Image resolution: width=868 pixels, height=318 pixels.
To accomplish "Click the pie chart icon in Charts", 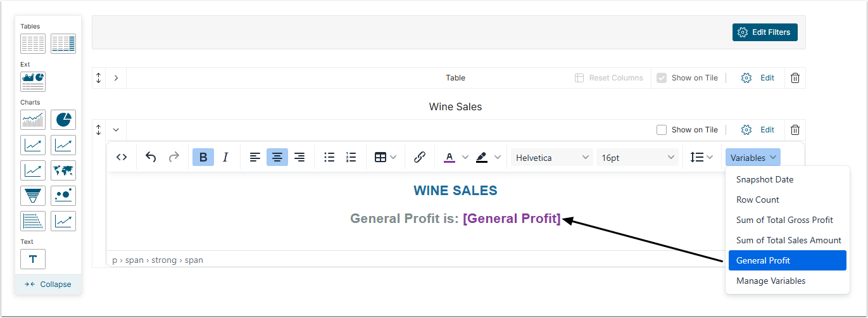I will click(x=63, y=120).
